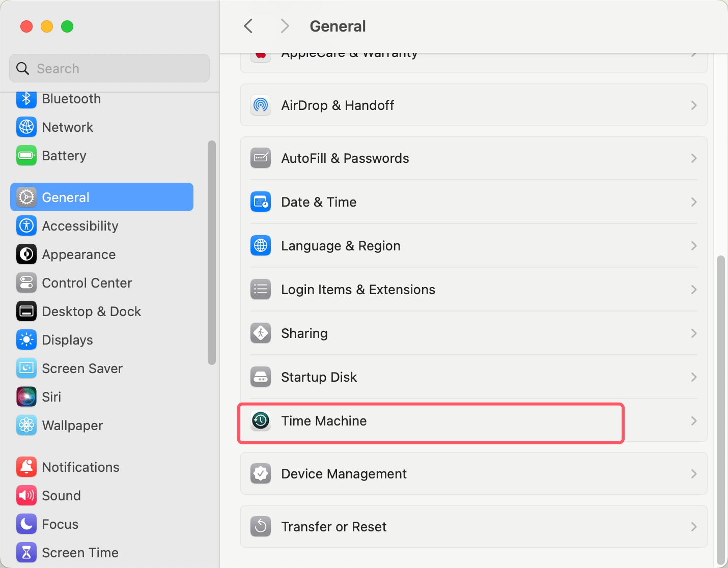
Task: Click inside the Search field
Action: click(x=109, y=68)
